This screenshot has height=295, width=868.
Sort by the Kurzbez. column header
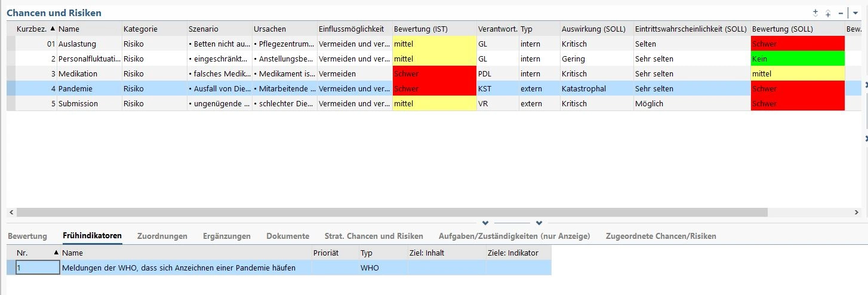pos(36,29)
